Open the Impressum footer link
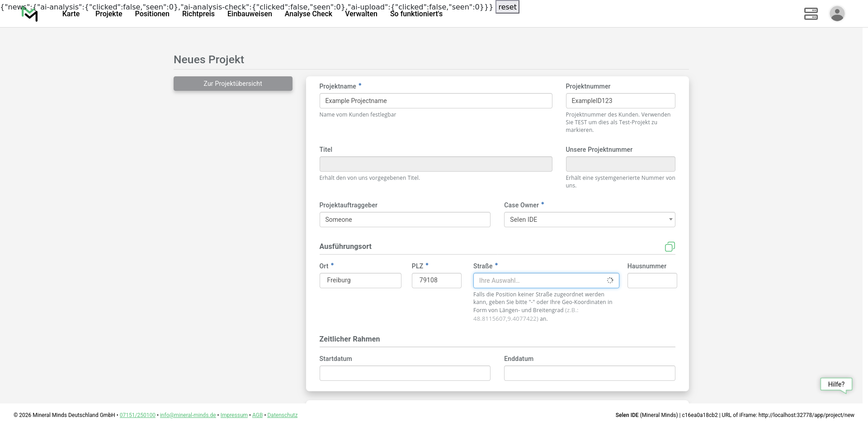This screenshot has height=426, width=868. [x=234, y=415]
